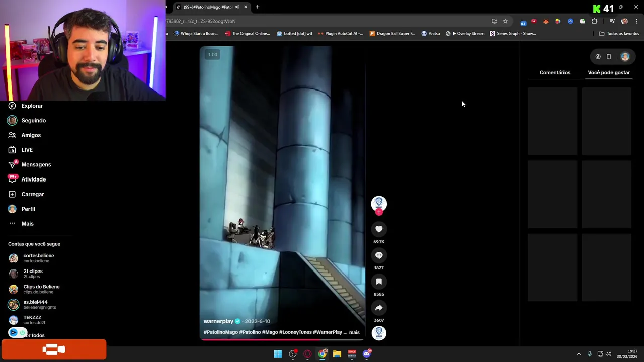Open the first suggested video thumbnail

pos(552,121)
